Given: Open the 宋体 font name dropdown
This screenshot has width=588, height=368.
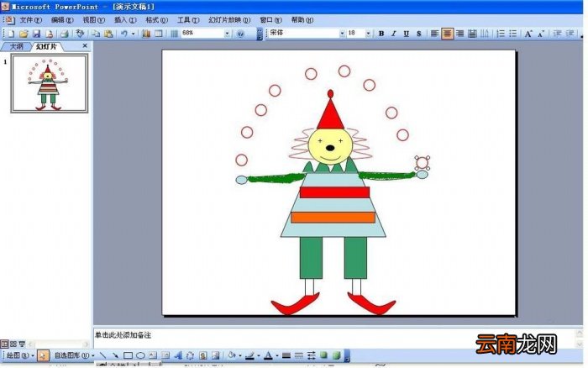Looking at the screenshot, I should pyautogui.click(x=342, y=34).
